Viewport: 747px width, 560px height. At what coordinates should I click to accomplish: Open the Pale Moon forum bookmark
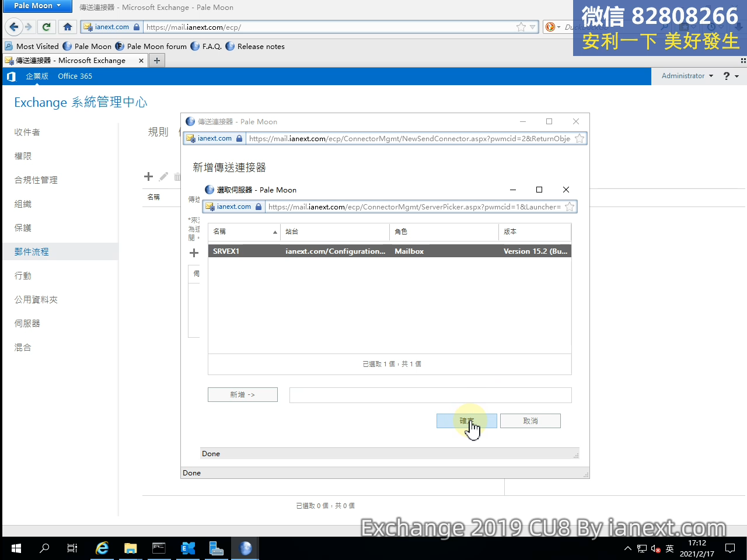[x=151, y=46]
